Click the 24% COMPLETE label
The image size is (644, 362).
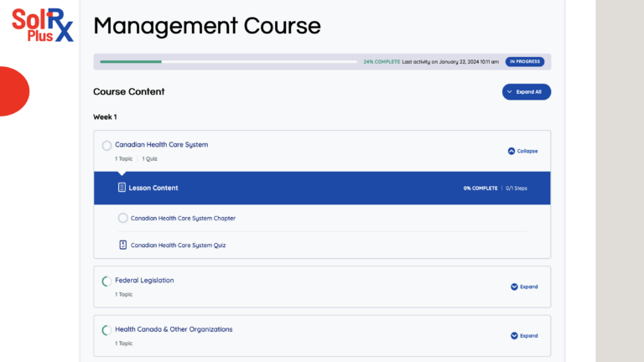tap(382, 61)
